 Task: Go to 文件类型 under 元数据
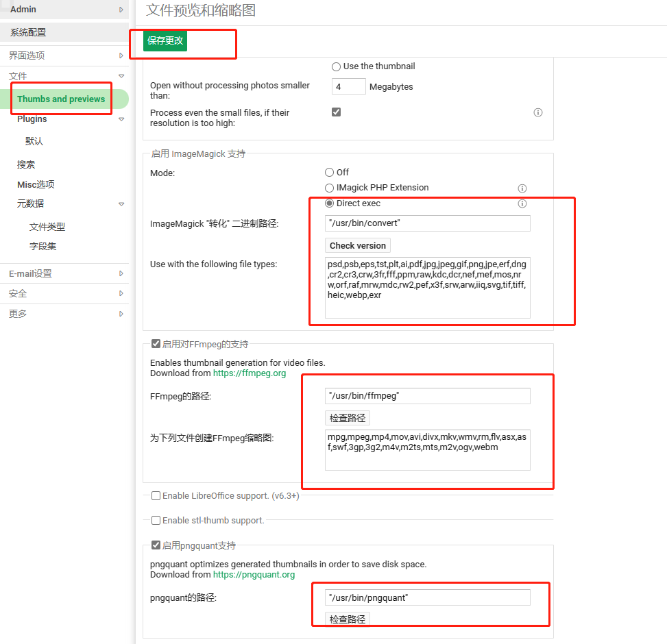(x=47, y=227)
